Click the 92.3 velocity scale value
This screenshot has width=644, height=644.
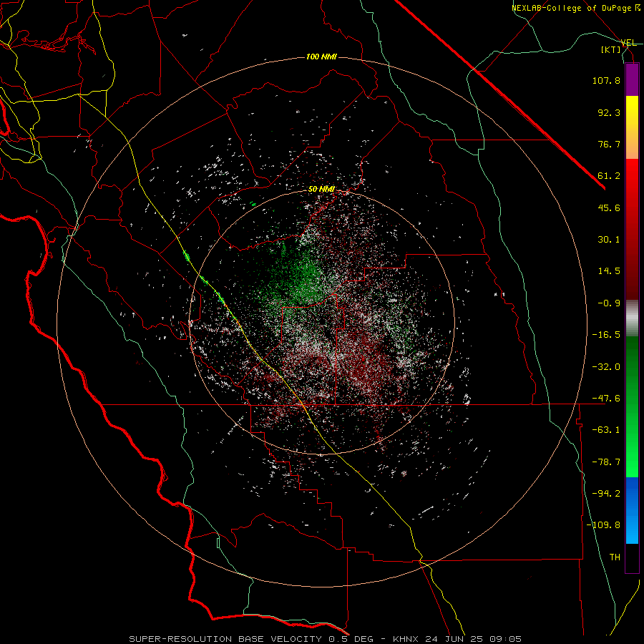tap(609, 112)
